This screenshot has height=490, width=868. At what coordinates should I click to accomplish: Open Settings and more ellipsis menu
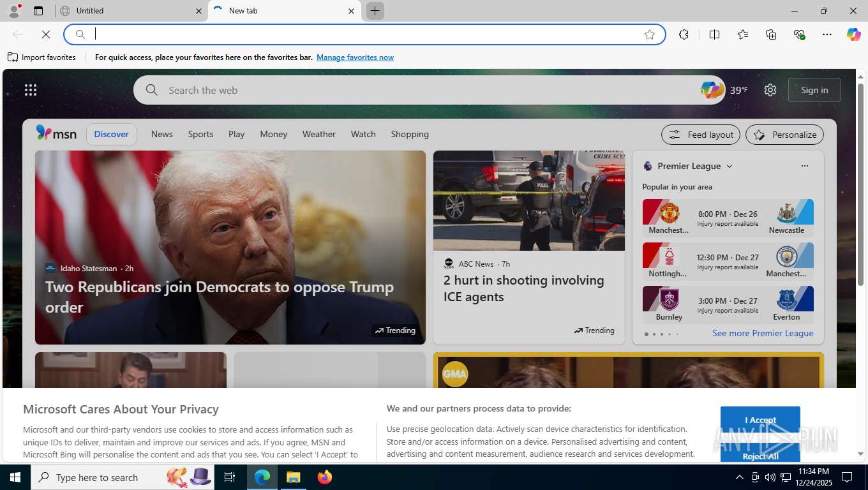pyautogui.click(x=827, y=34)
